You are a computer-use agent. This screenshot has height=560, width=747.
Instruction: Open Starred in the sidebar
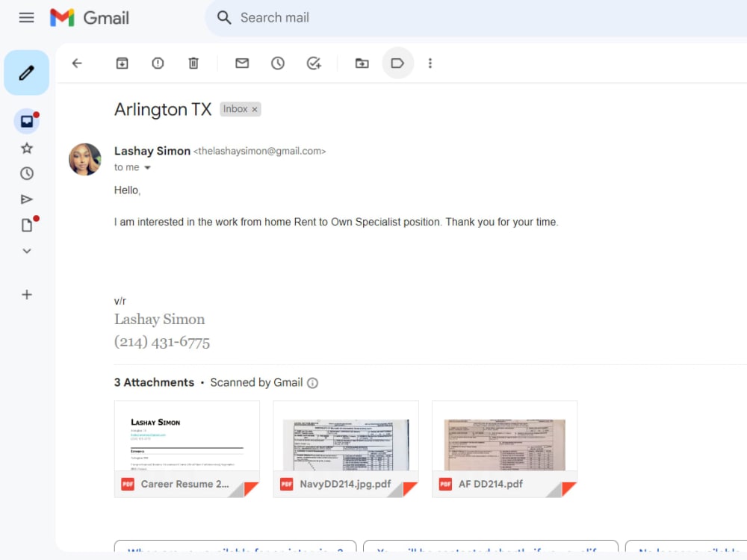[27, 148]
